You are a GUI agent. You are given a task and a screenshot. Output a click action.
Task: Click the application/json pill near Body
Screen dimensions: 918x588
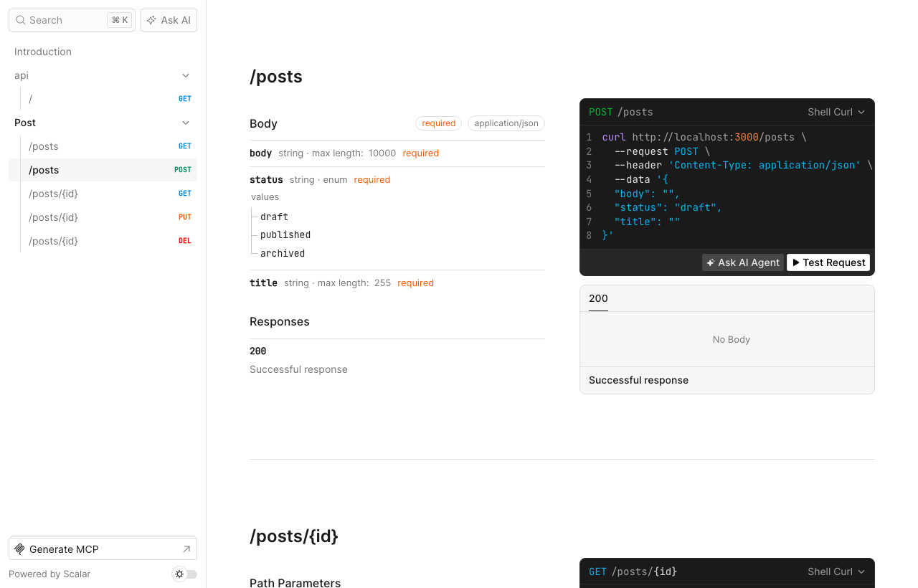coord(506,123)
